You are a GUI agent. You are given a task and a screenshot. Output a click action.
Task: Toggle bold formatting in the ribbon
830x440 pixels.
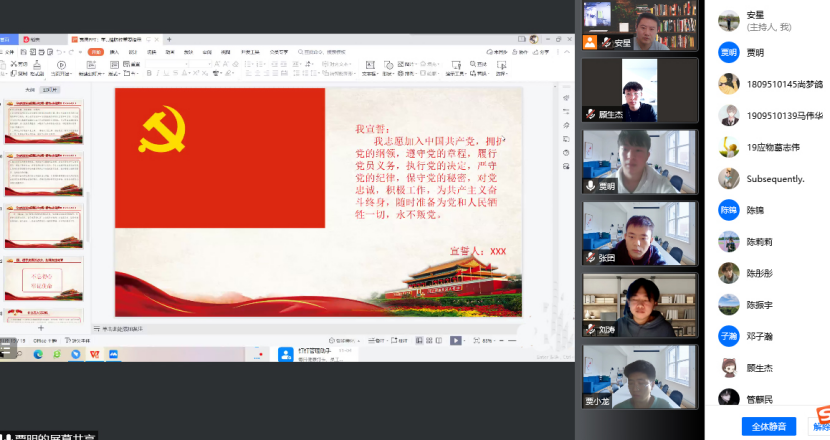pyautogui.click(x=148, y=73)
